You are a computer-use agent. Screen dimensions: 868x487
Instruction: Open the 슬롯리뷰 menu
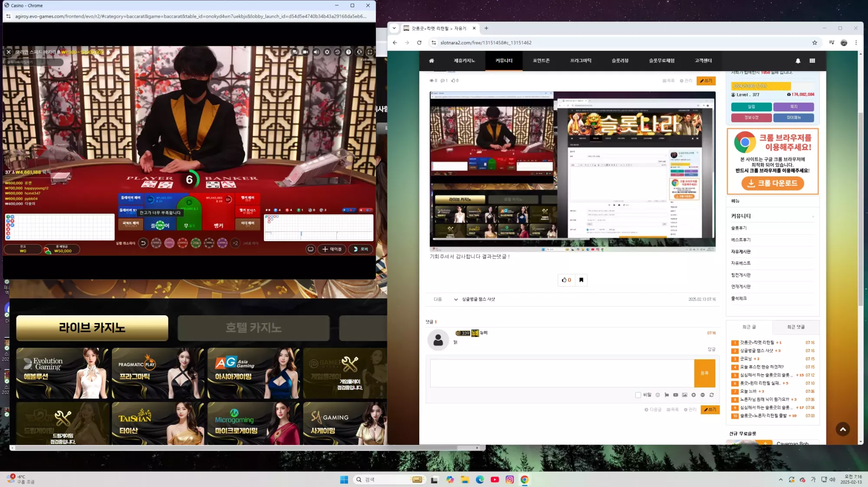(x=620, y=61)
